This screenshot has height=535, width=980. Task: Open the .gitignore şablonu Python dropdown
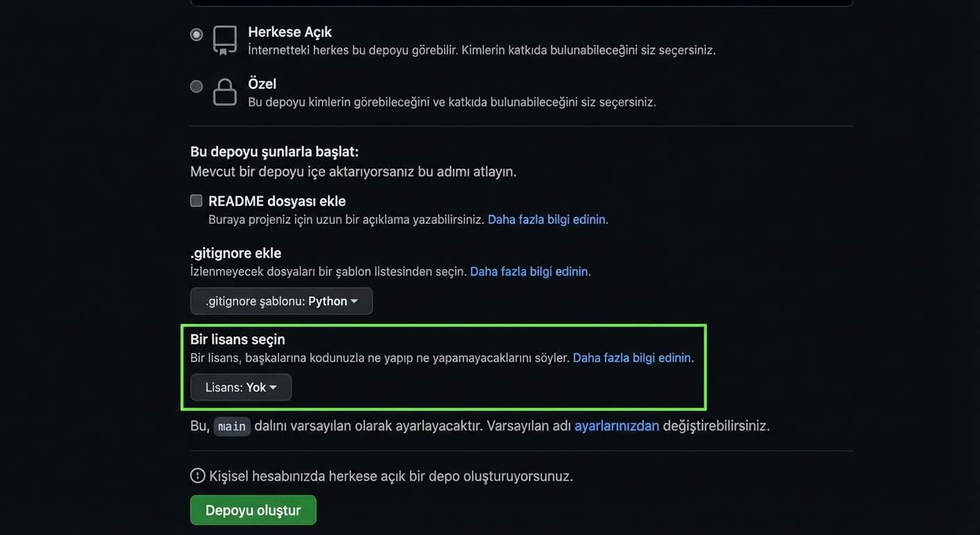281,301
